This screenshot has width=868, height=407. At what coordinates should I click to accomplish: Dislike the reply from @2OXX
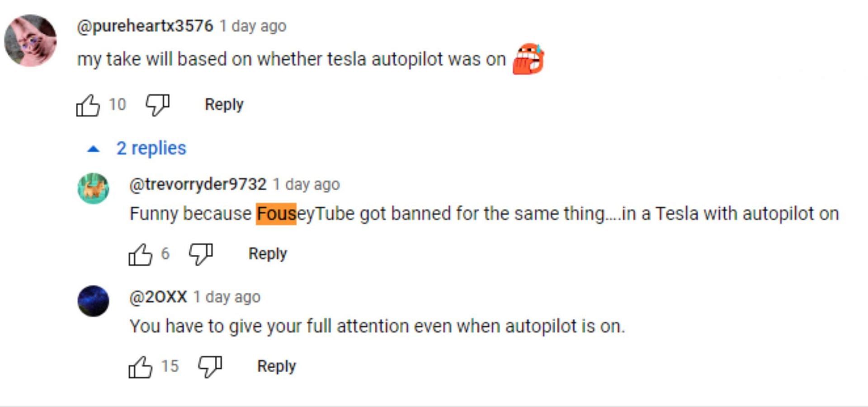click(210, 367)
